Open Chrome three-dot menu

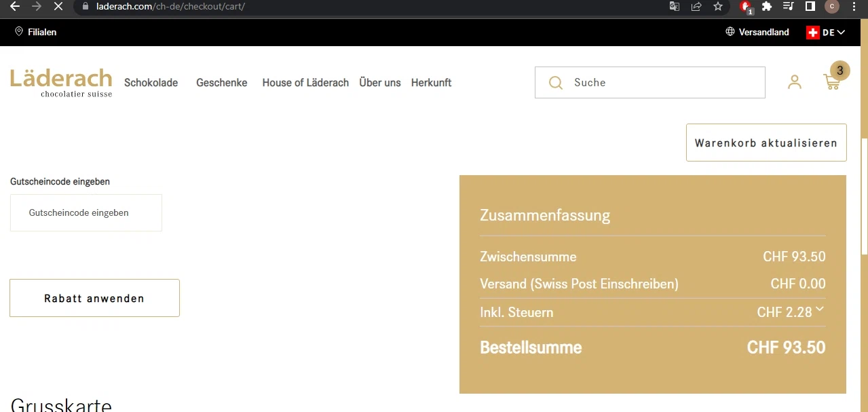click(854, 7)
